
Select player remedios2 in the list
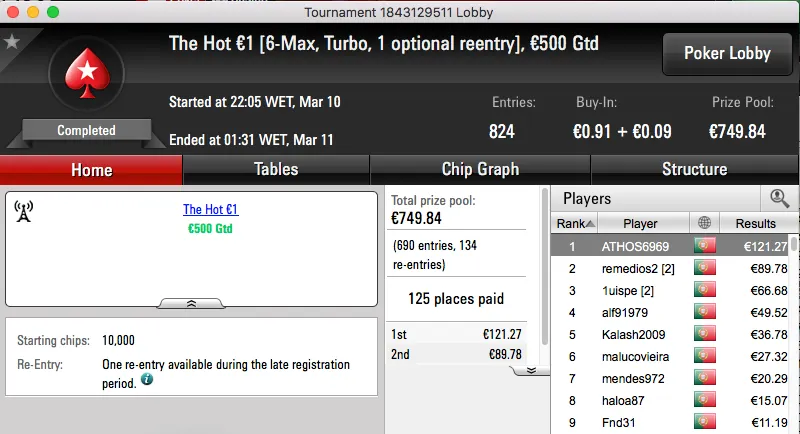pyautogui.click(x=640, y=268)
